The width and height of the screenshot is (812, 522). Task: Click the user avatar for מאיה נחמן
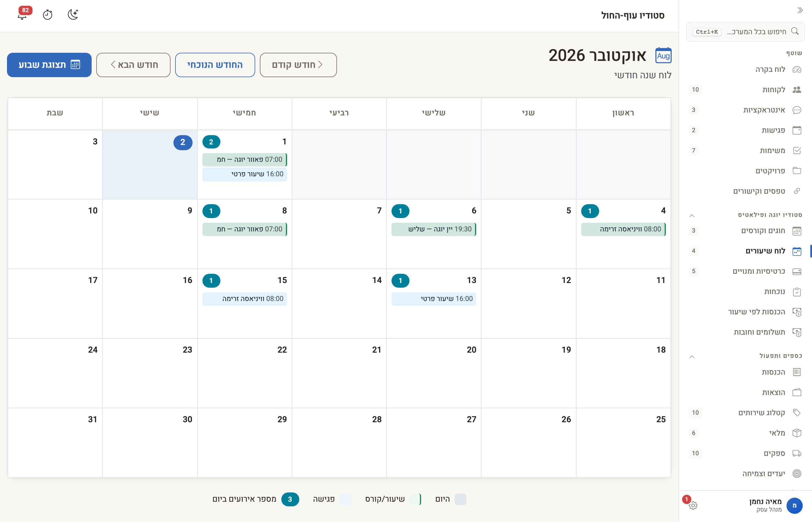coord(794,505)
